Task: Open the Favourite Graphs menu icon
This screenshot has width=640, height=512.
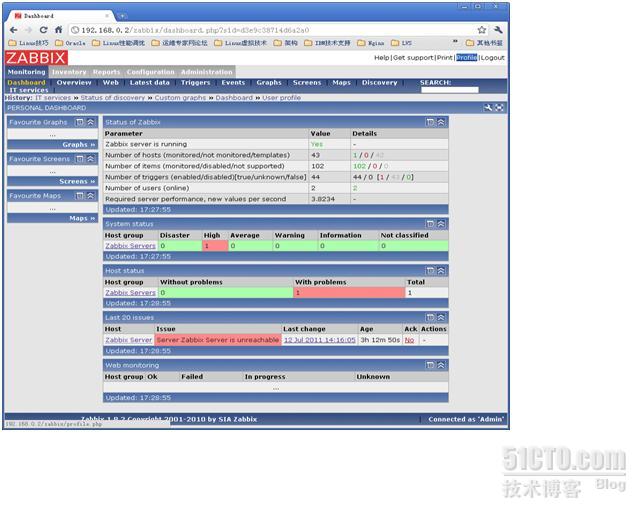Action: point(80,122)
